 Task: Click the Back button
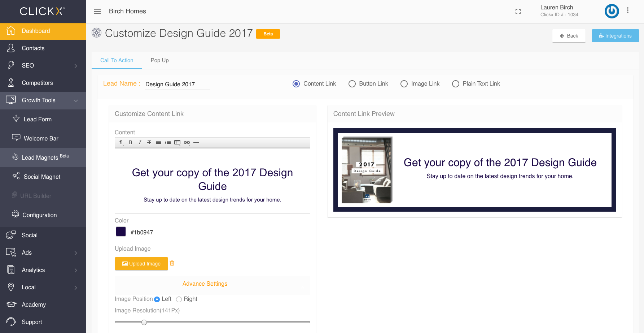click(569, 36)
